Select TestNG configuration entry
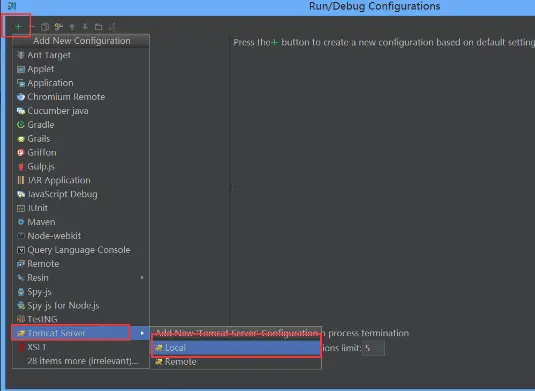The width and height of the screenshot is (535, 391). [81, 319]
